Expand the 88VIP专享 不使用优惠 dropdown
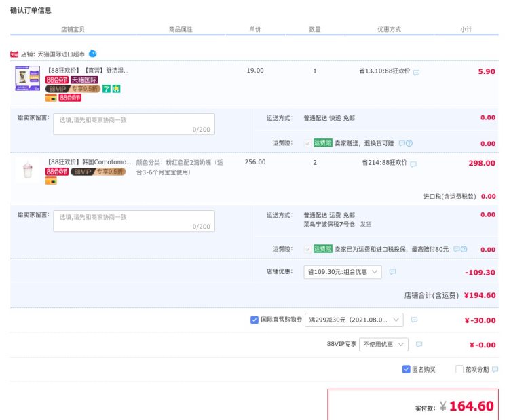Viewport: 509px width, 420px height. coord(383,345)
